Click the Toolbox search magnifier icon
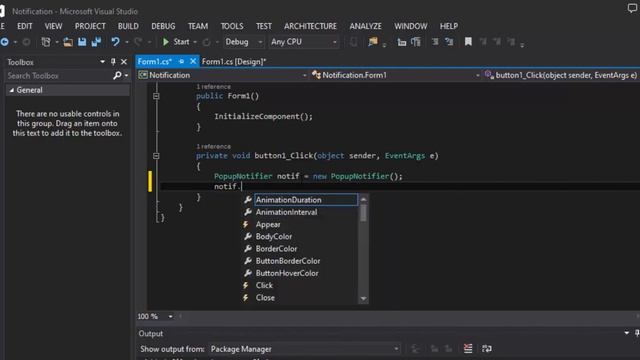Viewport: 640px width, 360px height. tap(117, 76)
